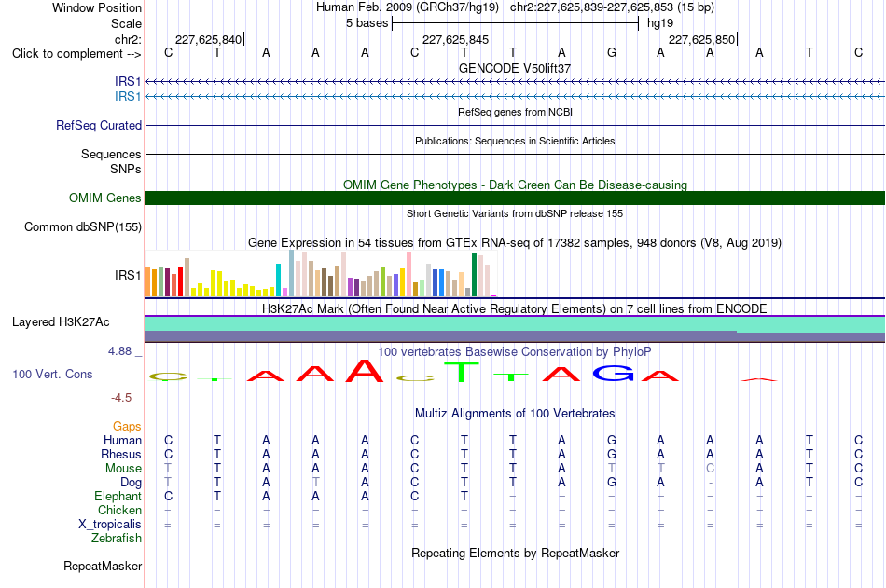Click the Sequences track label
Viewport: 886px width, 588px height.
(111, 154)
